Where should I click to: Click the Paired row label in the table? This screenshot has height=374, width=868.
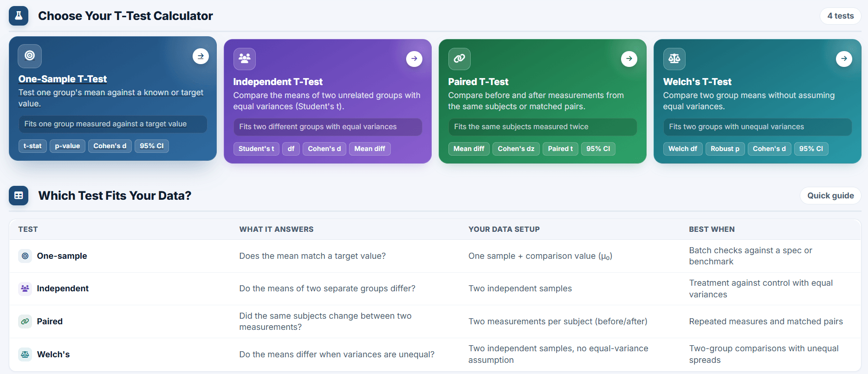tap(50, 322)
